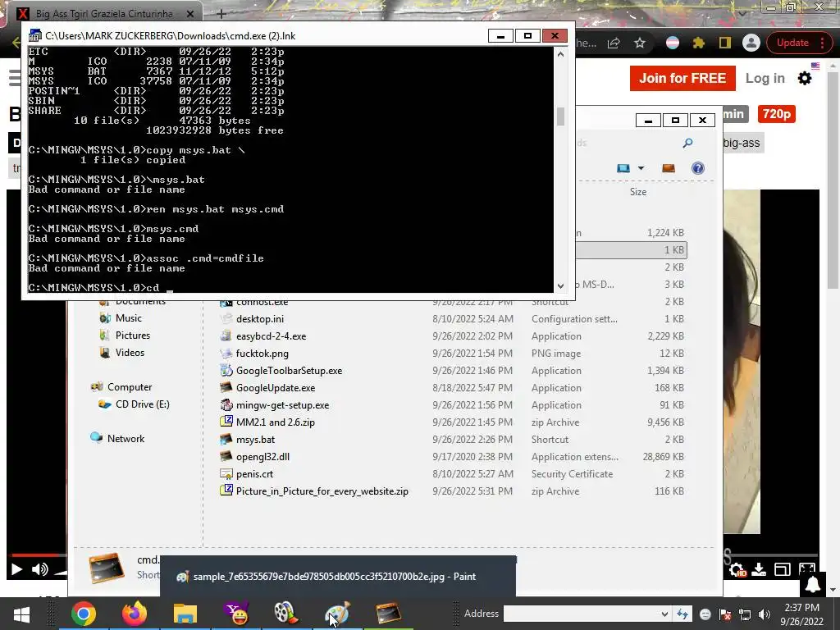Sort Explorer files by Size column
The width and height of the screenshot is (840, 630).
click(638, 192)
